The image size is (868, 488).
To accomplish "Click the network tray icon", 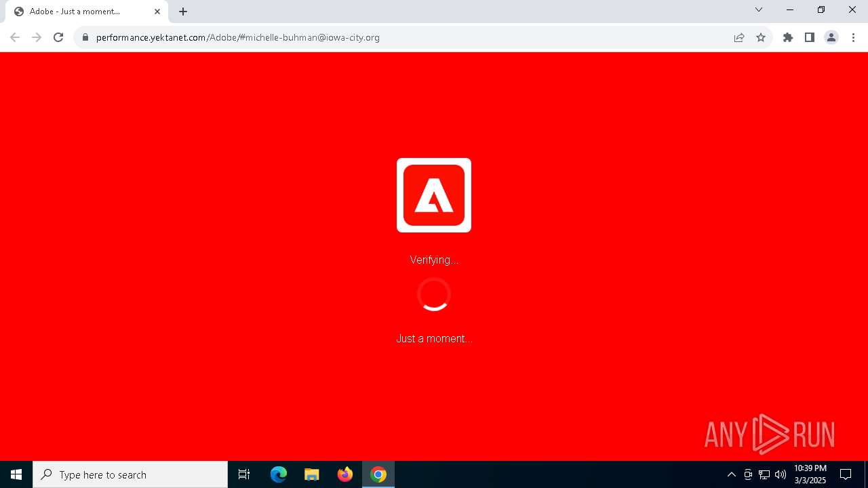I will coord(764,474).
